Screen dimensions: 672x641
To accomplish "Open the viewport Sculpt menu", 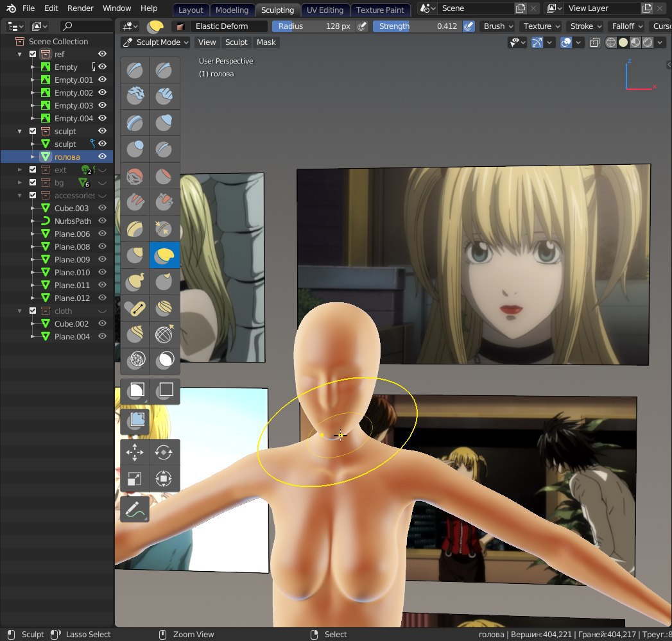I will [236, 42].
